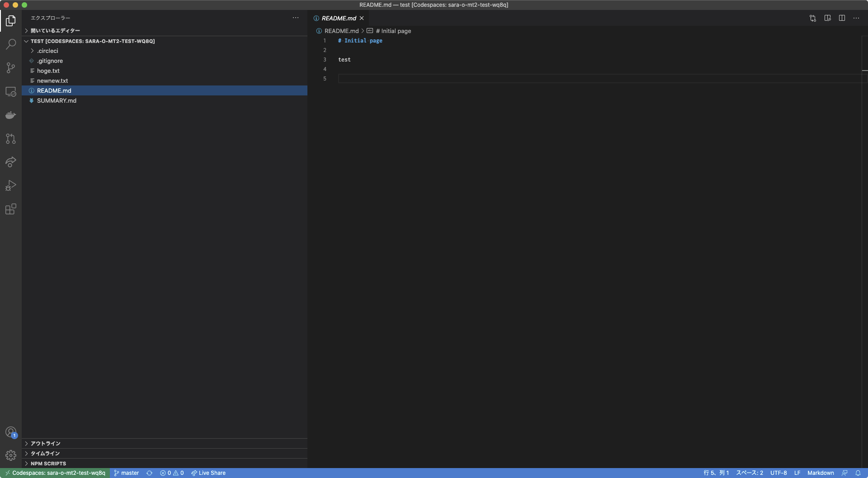Select README.md in the file tree
The height and width of the screenshot is (478, 868).
165,91
